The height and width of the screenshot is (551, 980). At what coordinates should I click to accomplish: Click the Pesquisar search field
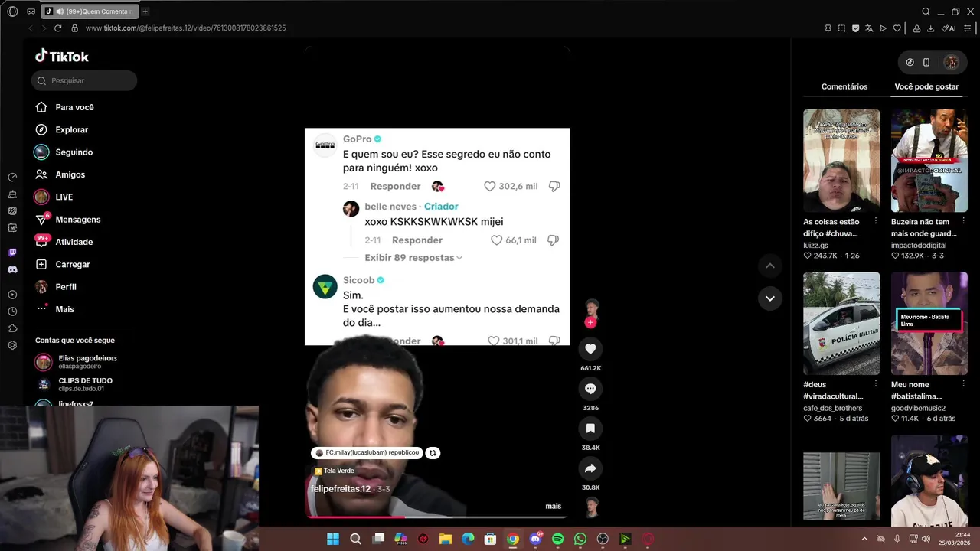(84, 80)
